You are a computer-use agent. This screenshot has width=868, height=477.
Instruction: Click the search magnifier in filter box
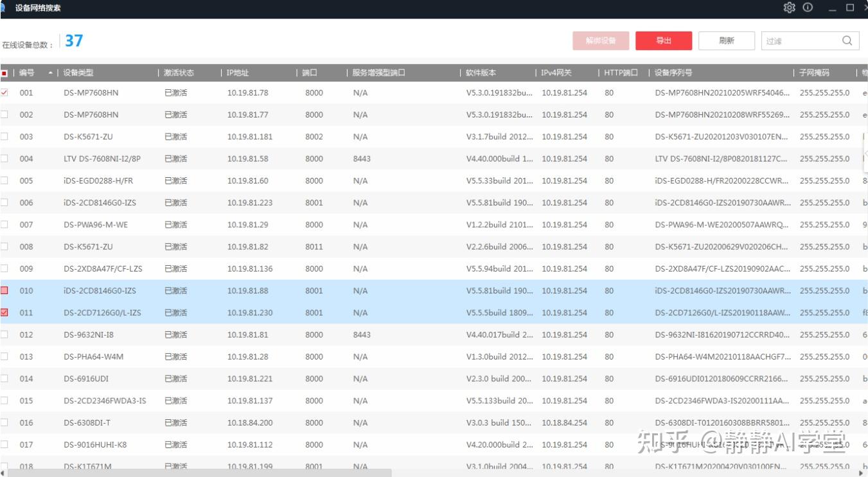(847, 40)
